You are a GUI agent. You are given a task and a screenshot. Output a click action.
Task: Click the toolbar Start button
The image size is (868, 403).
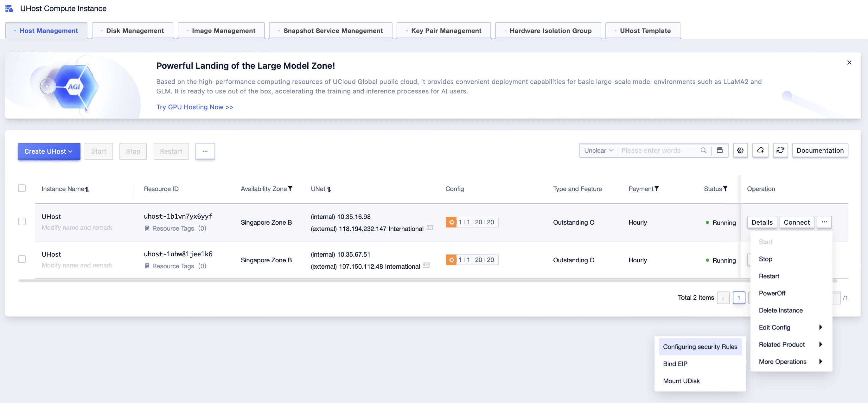pos(99,151)
